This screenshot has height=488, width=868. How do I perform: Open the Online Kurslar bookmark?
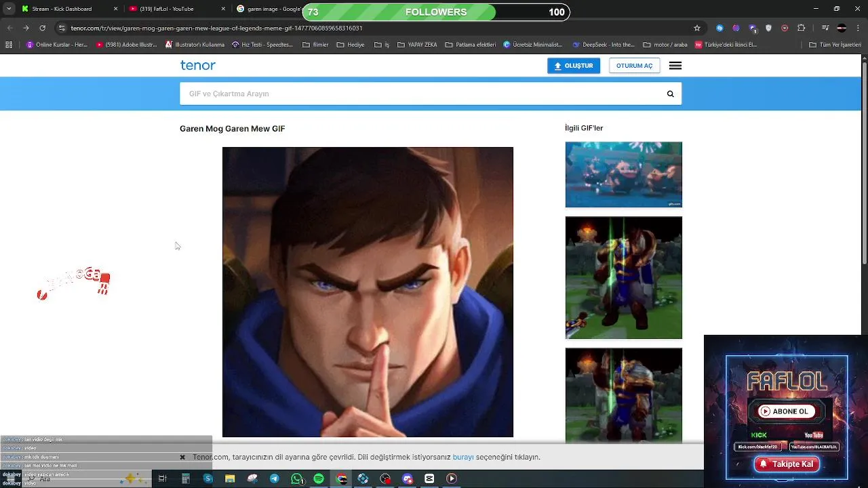(57, 45)
